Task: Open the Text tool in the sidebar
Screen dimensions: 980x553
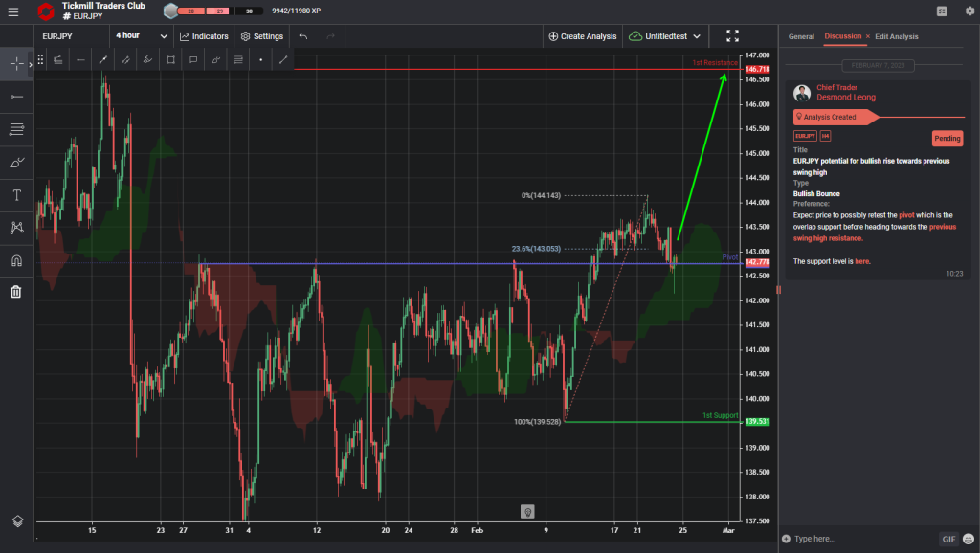Action: (x=15, y=195)
